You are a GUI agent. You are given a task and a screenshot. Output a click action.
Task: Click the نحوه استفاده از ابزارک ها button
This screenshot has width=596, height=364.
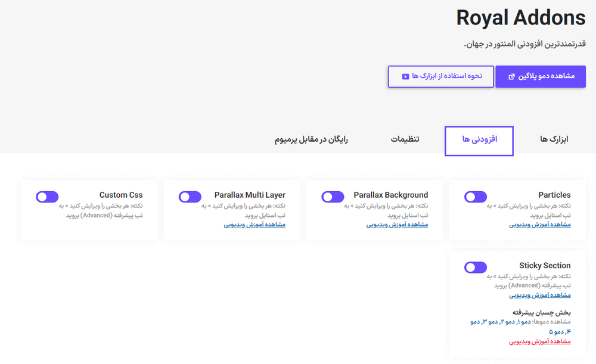coord(440,76)
